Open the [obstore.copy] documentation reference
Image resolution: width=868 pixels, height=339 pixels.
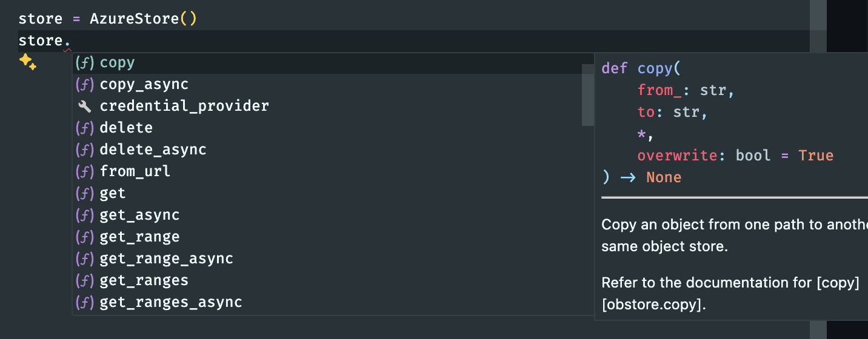click(653, 306)
